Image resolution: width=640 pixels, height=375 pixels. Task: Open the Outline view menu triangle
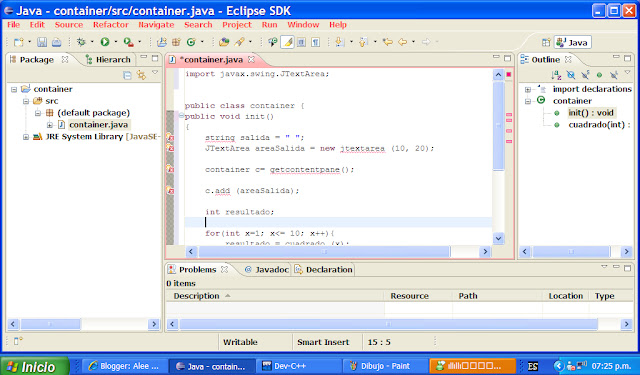(x=628, y=73)
